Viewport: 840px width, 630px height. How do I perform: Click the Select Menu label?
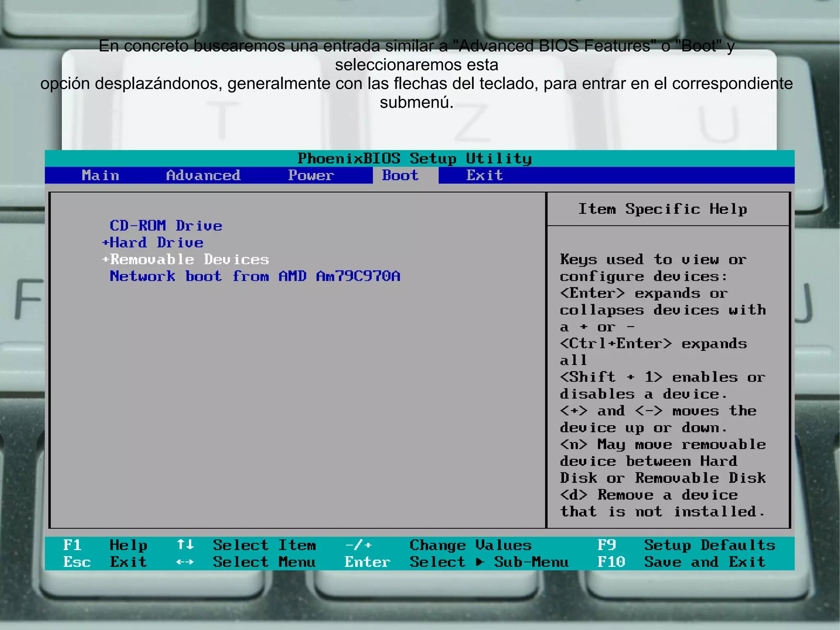coord(265,562)
